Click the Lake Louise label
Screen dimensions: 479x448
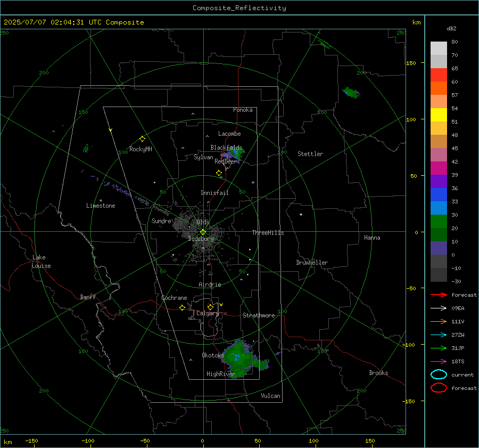(41, 262)
